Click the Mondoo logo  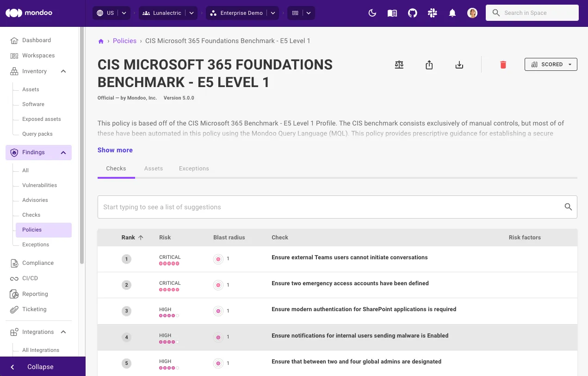pos(29,13)
